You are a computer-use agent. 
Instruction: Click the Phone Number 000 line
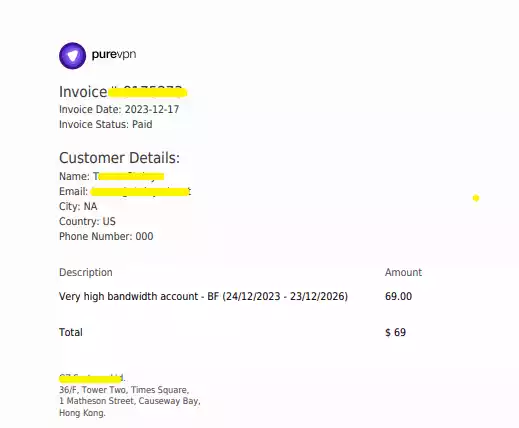[106, 236]
